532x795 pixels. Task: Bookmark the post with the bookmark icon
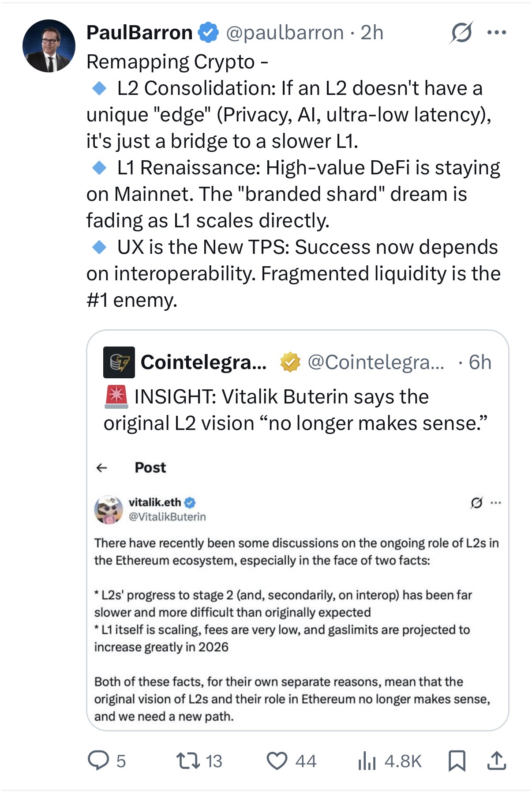[x=457, y=761]
